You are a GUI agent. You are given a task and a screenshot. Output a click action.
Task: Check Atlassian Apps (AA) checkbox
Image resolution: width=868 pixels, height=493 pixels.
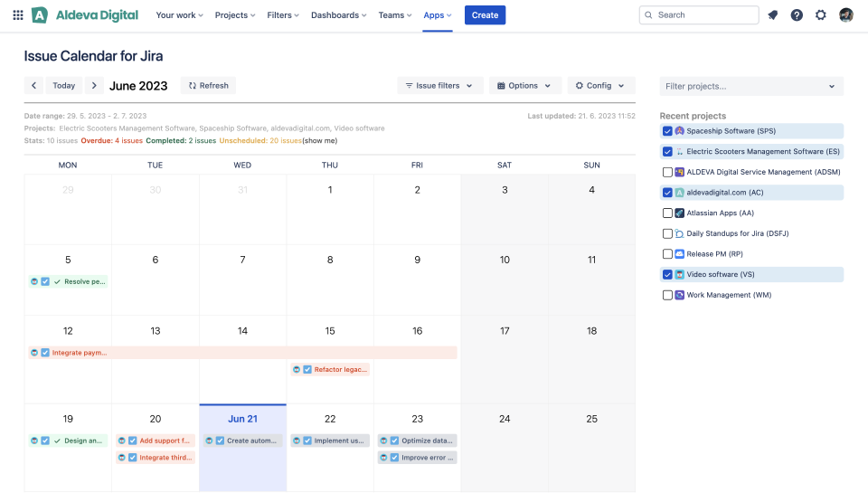click(667, 213)
